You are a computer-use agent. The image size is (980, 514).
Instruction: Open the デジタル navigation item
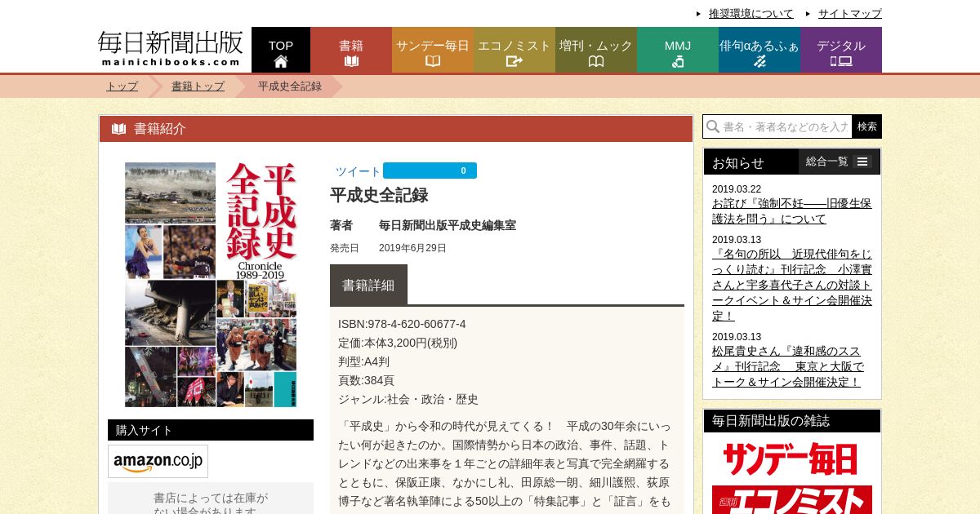click(841, 50)
